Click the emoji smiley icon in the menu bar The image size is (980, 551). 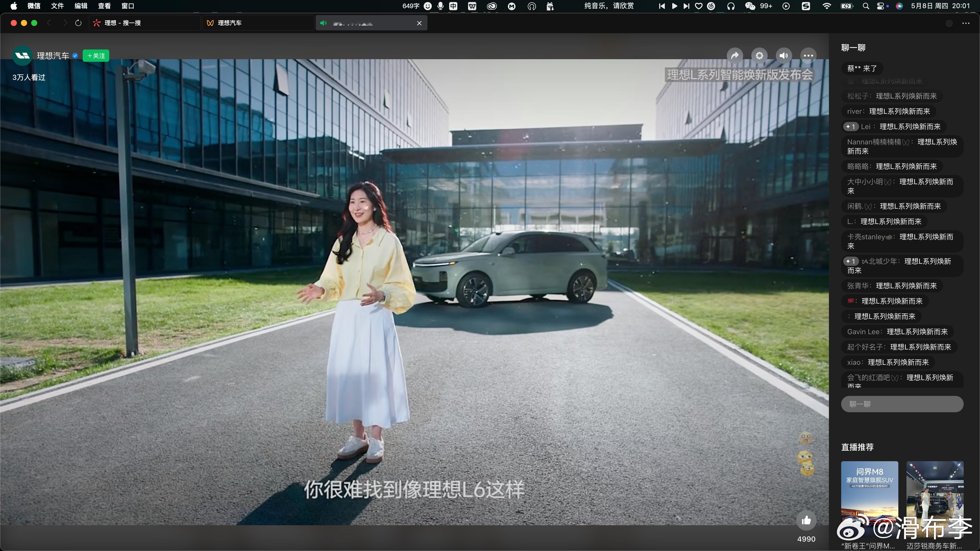pos(428,6)
